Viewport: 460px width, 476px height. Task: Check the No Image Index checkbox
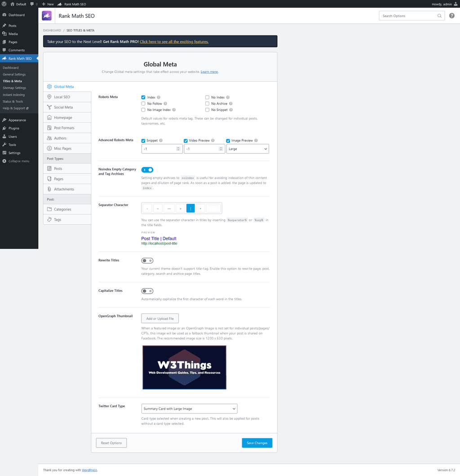[143, 110]
